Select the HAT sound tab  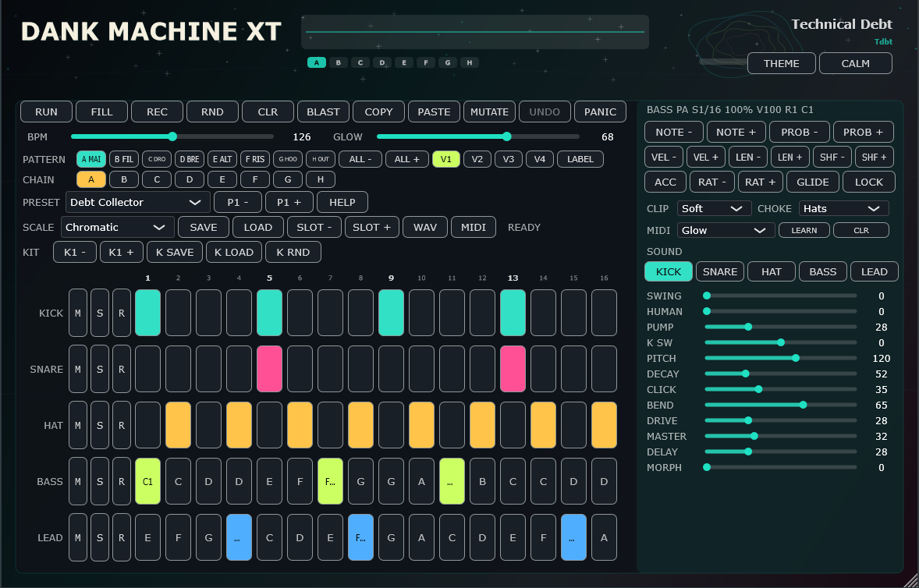tap(772, 271)
